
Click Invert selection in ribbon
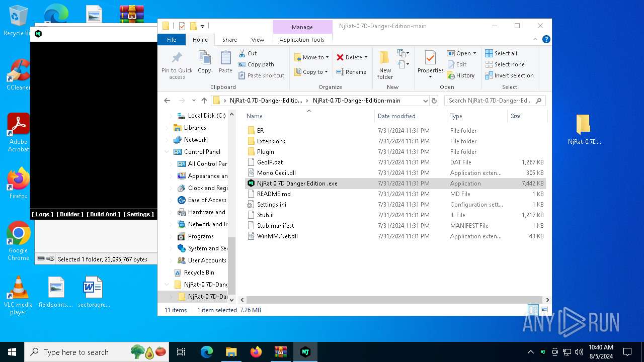tap(509, 75)
